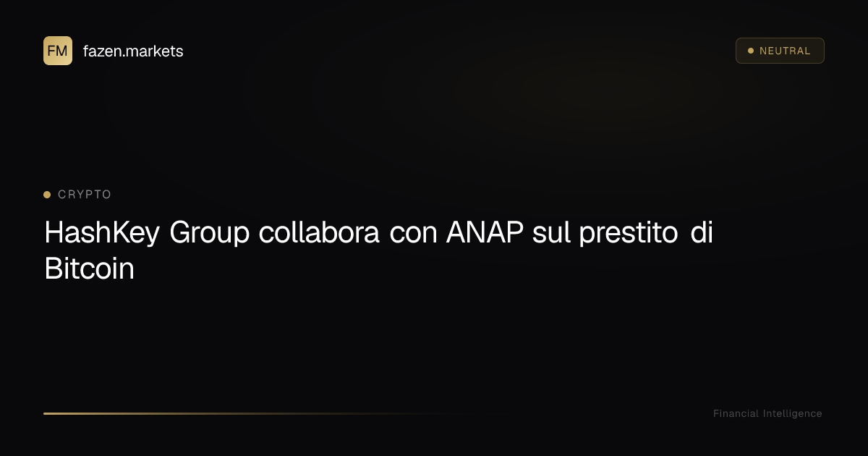Click the word ANAP in the headline
The height and width of the screenshot is (456, 868).
coord(485,234)
